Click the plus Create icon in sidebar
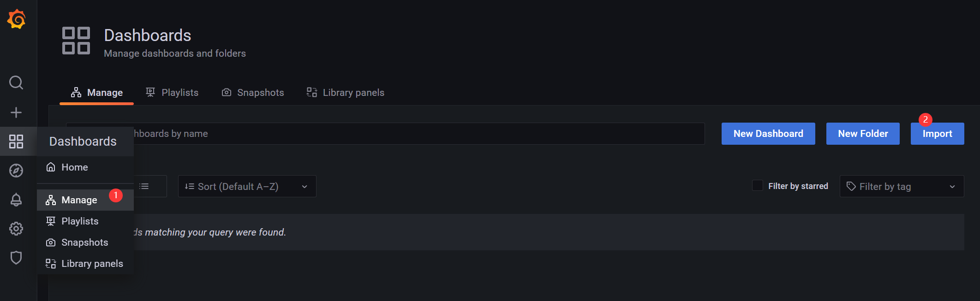The height and width of the screenshot is (301, 980). (16, 112)
